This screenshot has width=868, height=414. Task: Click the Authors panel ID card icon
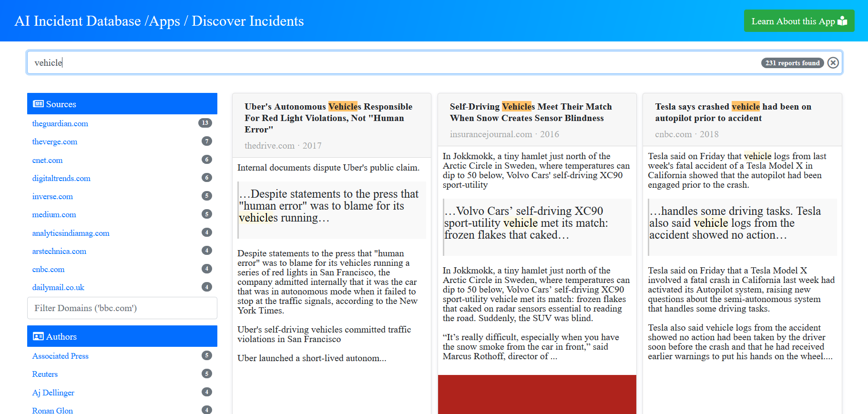point(38,336)
